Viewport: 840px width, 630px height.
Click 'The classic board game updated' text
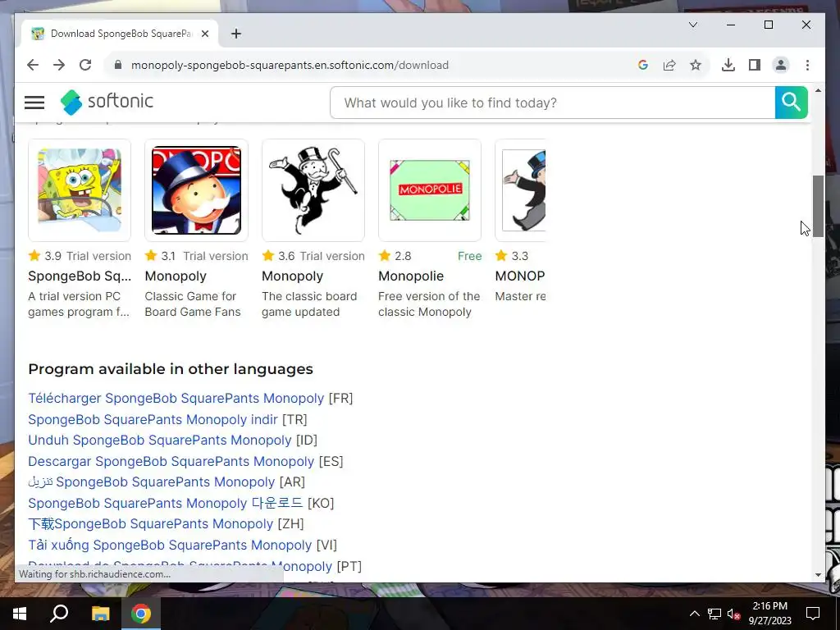(309, 304)
